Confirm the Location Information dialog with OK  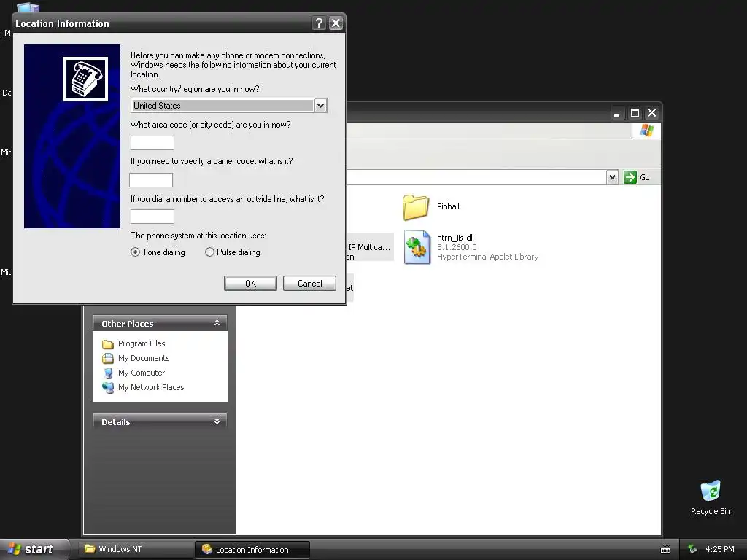[x=251, y=284]
